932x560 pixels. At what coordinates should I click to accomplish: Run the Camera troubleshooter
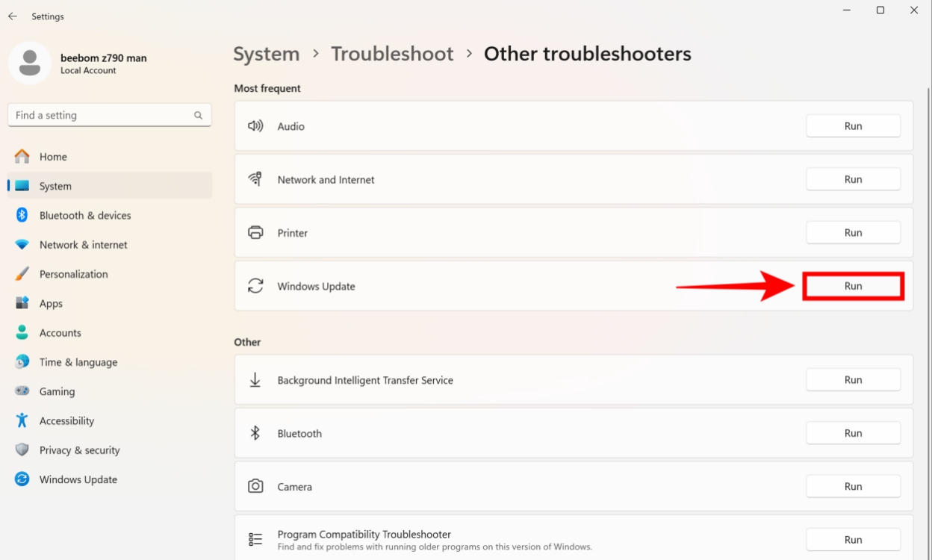[x=853, y=486]
